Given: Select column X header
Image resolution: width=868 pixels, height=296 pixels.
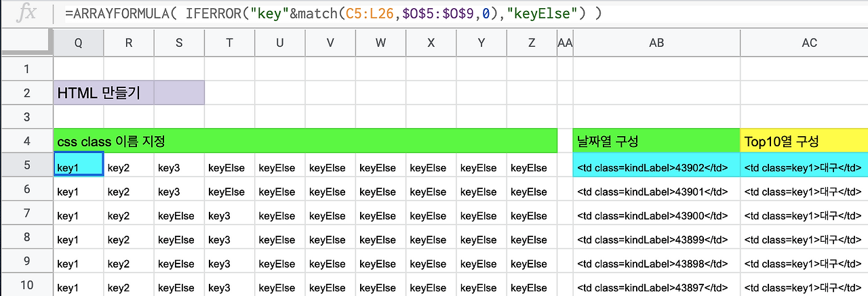Looking at the screenshot, I should click(431, 43).
